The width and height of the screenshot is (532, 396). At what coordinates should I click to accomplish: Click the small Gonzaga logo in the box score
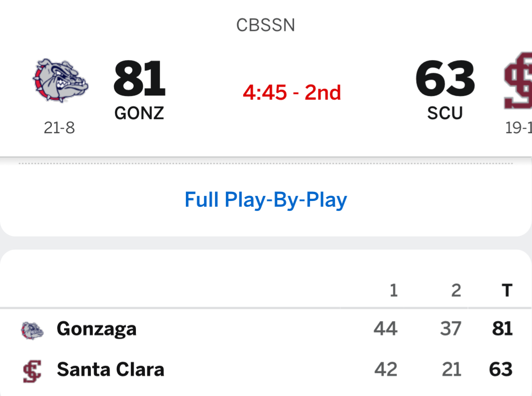click(32, 330)
